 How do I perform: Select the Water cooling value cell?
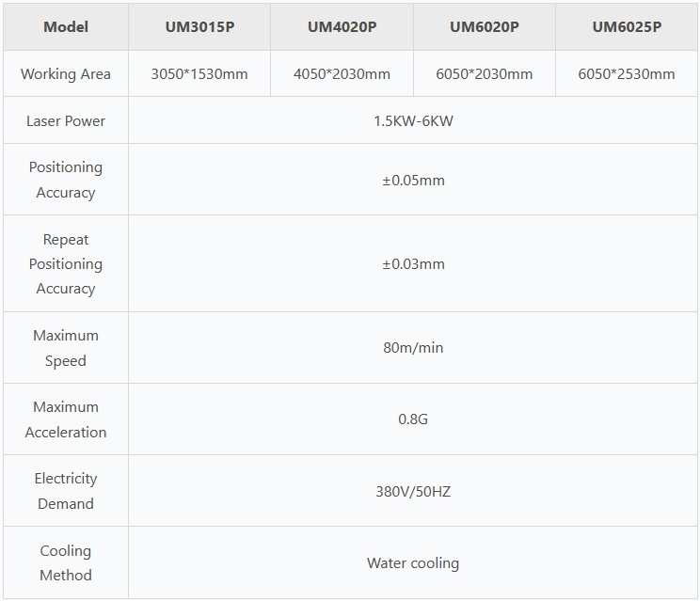coord(413,563)
